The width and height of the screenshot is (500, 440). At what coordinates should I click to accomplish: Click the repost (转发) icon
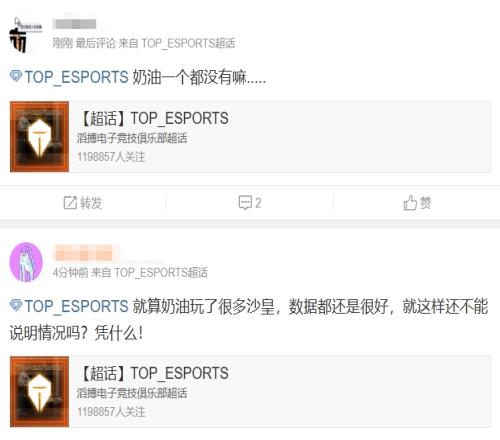pyautogui.click(x=70, y=203)
